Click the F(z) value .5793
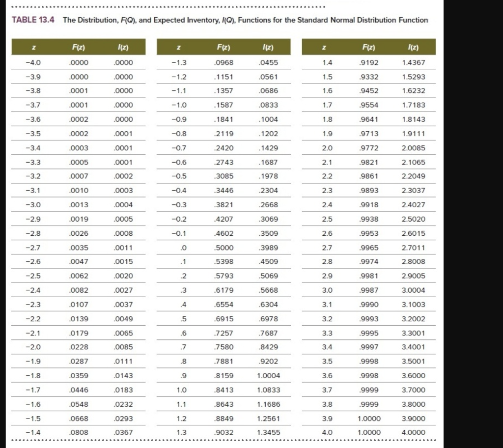This screenshot has width=503, height=448. click(224, 276)
